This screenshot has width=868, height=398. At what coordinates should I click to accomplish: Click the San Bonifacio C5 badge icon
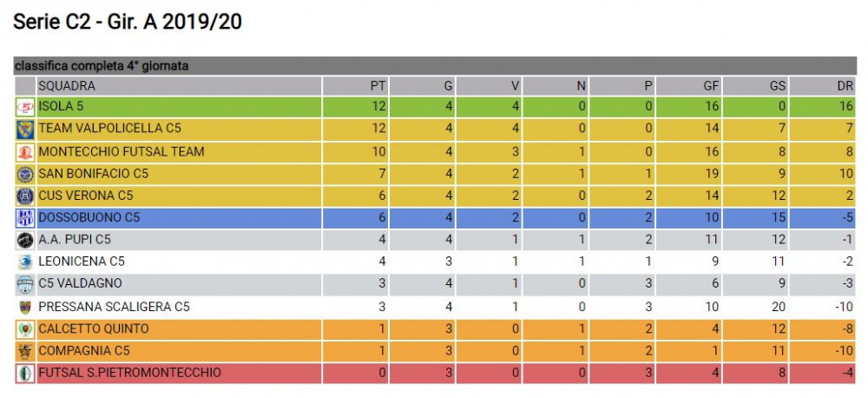coord(25,174)
